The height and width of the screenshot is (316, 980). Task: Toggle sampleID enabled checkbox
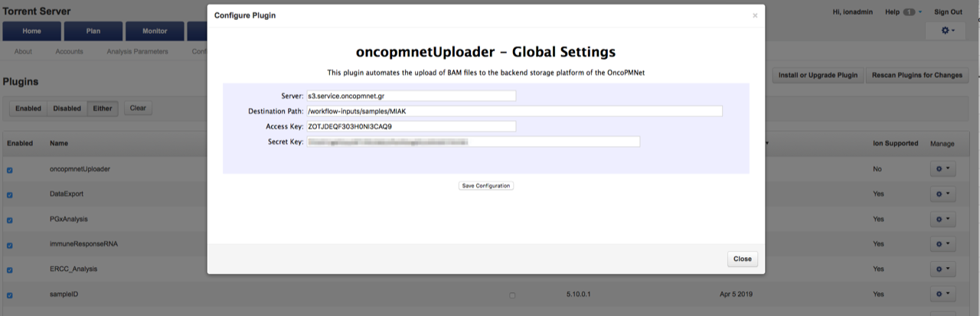click(x=10, y=295)
